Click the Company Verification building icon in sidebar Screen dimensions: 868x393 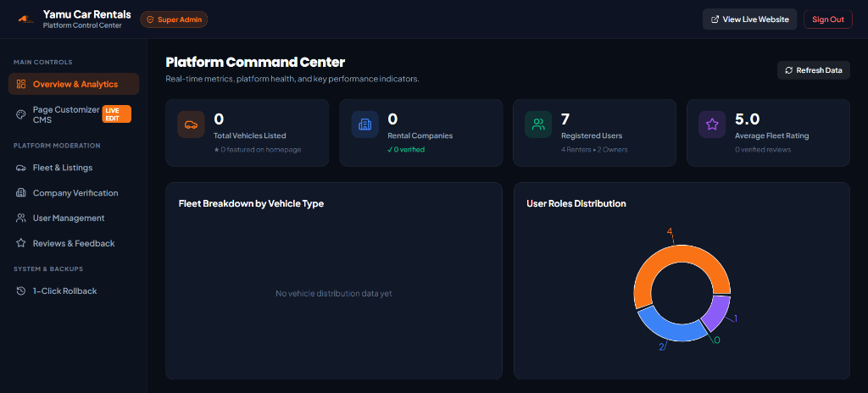[x=21, y=193]
